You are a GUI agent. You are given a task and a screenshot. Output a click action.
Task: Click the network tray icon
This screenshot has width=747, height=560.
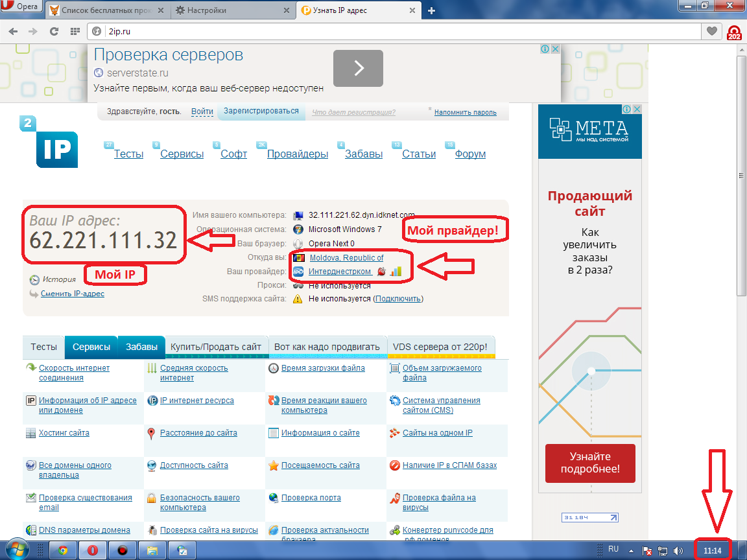pos(662,551)
